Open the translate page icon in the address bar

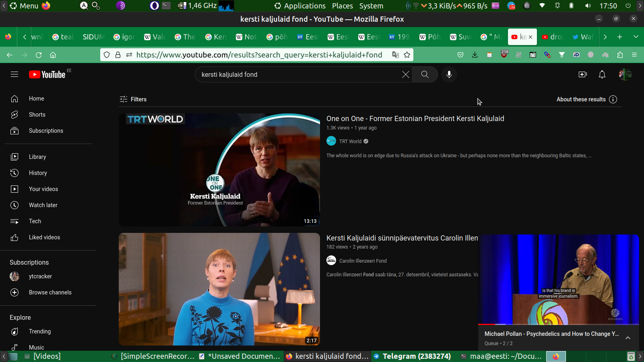click(396, 55)
